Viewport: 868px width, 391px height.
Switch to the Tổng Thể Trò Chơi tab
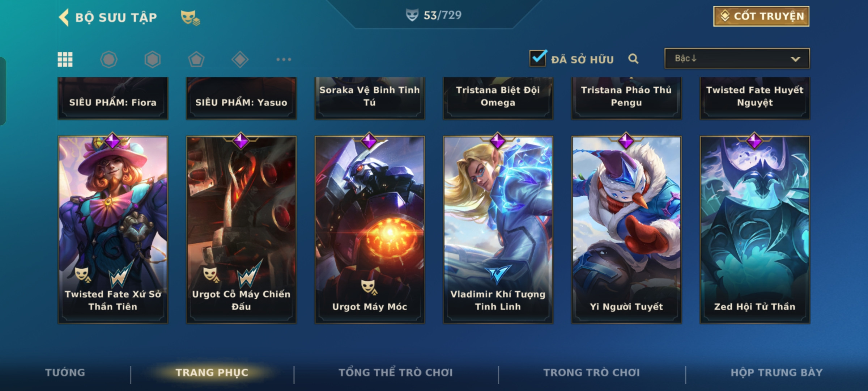(x=396, y=373)
